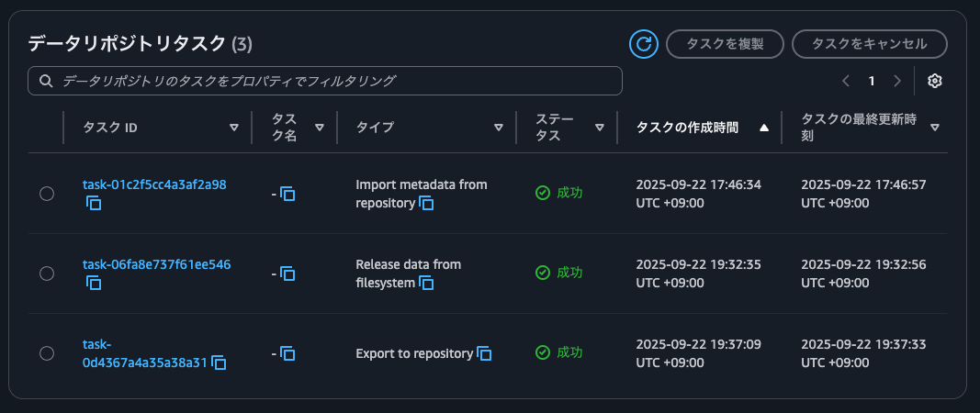The height and width of the screenshot is (413, 980).
Task: Click タスクを複製 button
Action: pos(725,44)
